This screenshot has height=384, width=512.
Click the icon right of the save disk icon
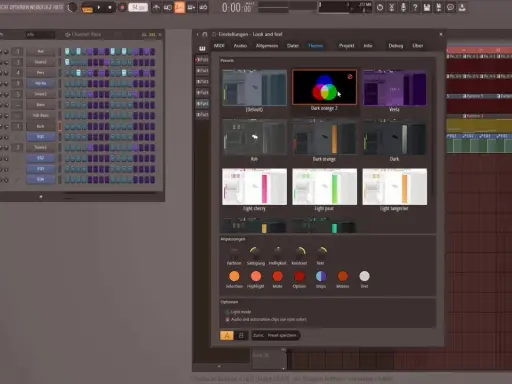point(439,7)
